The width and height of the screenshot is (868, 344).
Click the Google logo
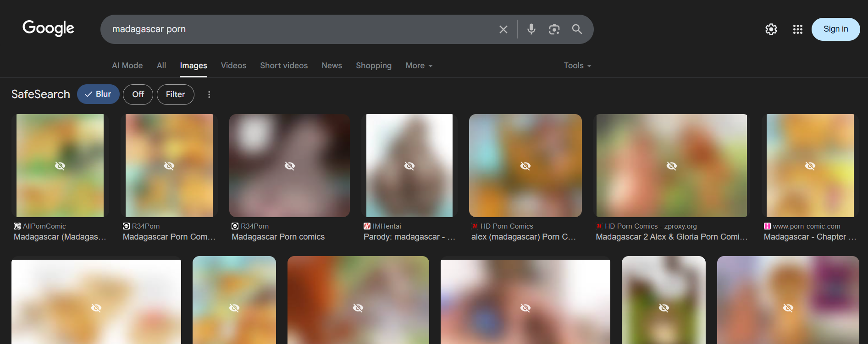click(48, 28)
